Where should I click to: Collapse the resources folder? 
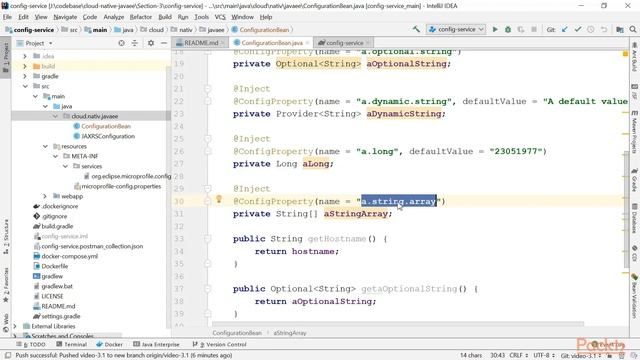coord(45,146)
